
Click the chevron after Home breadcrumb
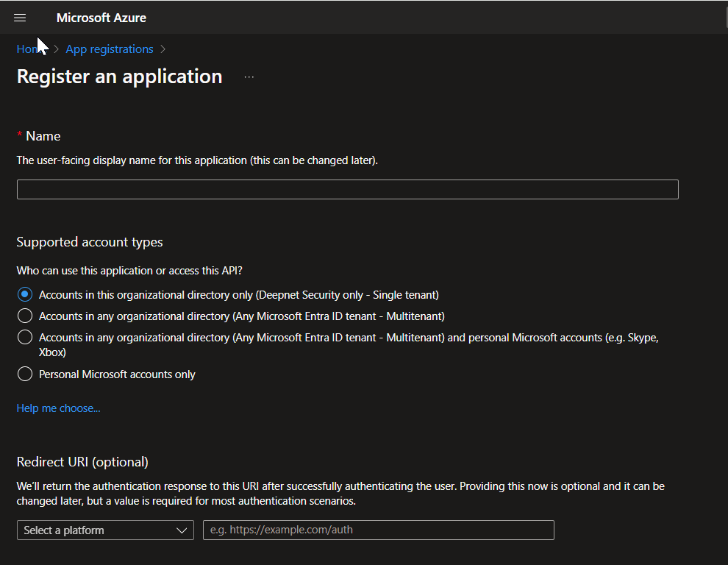click(x=57, y=49)
